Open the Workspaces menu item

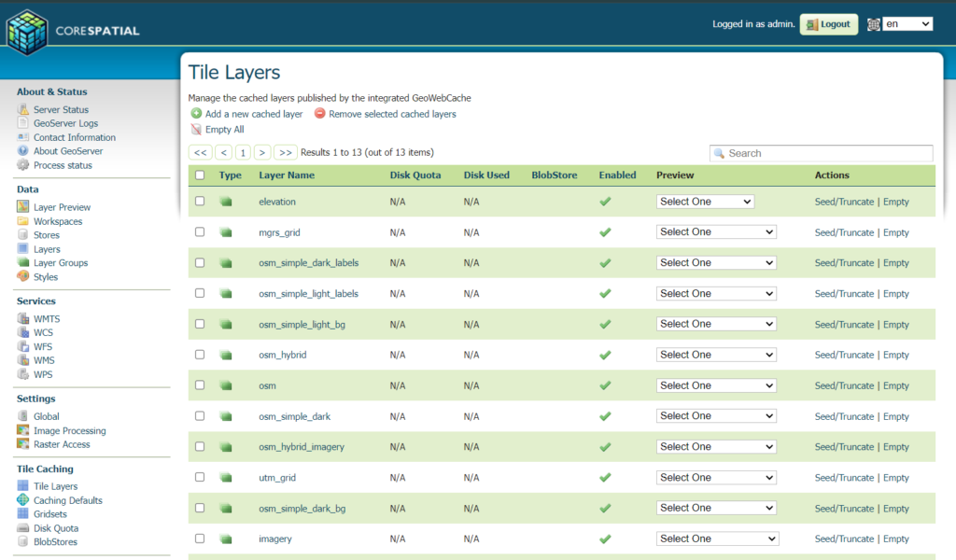click(58, 221)
